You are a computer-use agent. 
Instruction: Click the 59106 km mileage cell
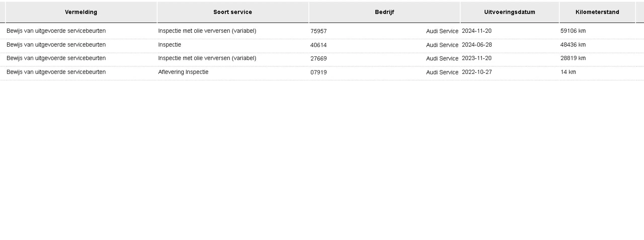pyautogui.click(x=573, y=31)
